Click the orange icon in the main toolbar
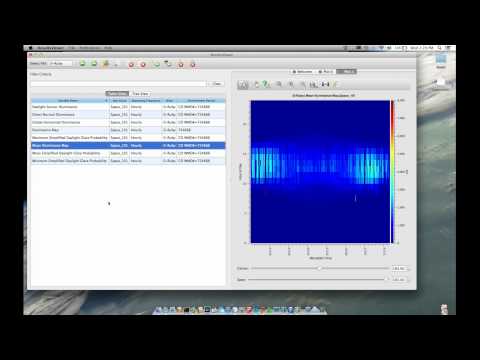Screen dimensions: 480x360 point(106,64)
